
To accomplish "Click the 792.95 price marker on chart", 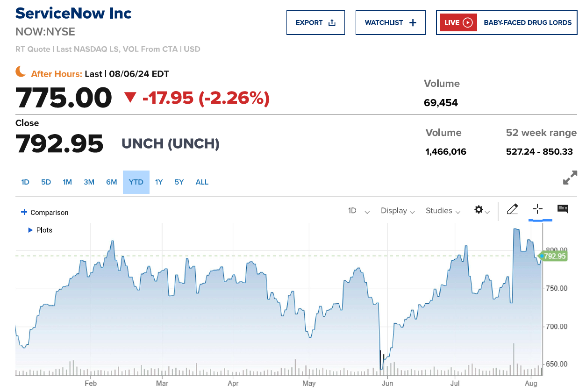I will coord(554,256).
